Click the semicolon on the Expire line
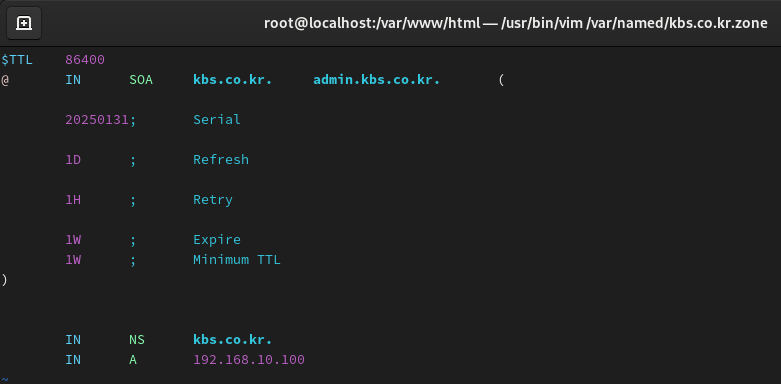Image resolution: width=781 pixels, height=384 pixels. (x=133, y=241)
